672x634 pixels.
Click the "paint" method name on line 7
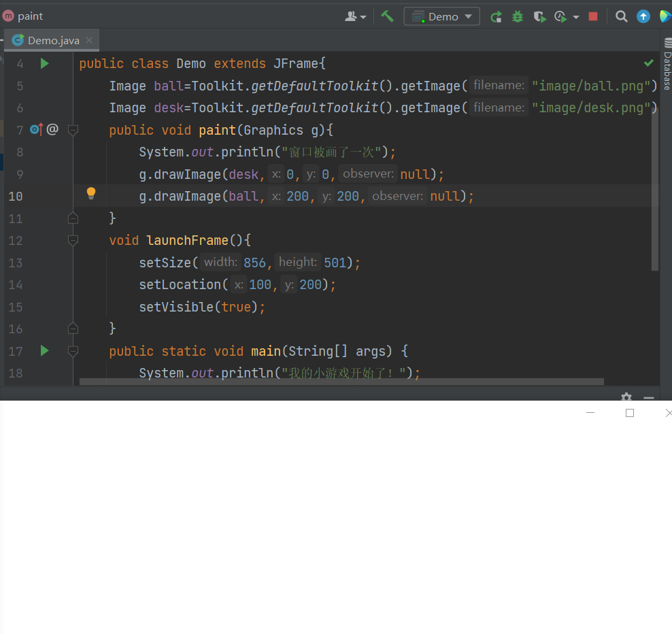point(217,130)
